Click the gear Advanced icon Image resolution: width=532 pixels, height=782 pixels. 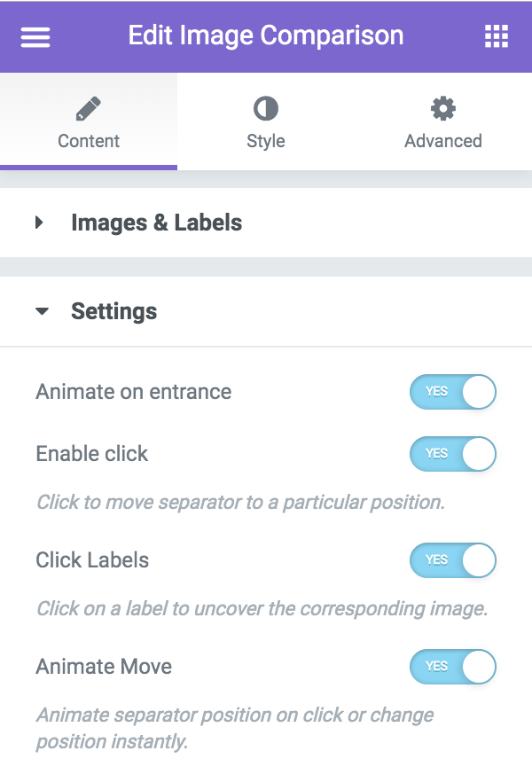coord(443,109)
